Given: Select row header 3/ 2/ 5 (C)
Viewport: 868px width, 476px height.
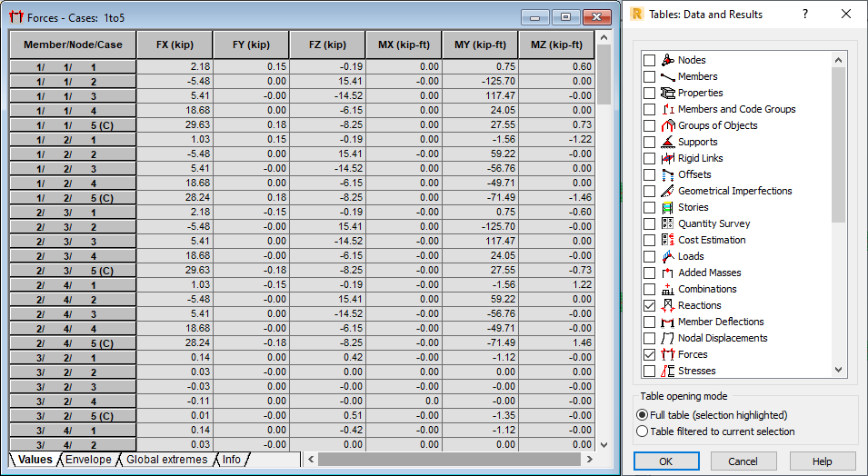Looking at the screenshot, I should [73, 416].
